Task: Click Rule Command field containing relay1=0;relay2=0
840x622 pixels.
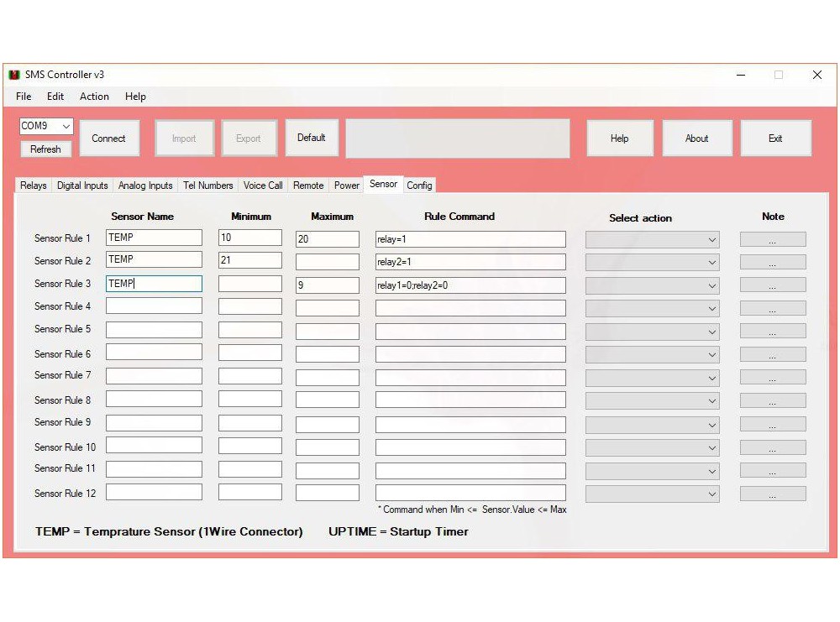Action: (x=470, y=285)
